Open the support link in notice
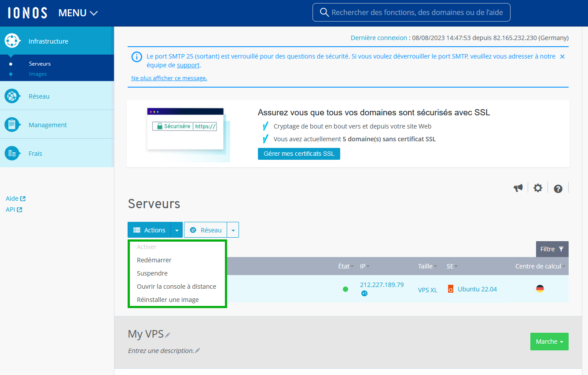This screenshot has height=375, width=588. (x=188, y=65)
